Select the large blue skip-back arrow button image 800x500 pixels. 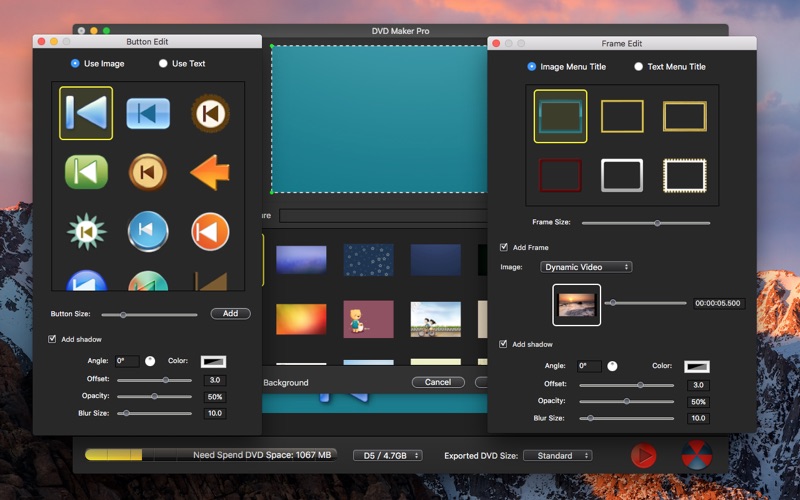click(86, 113)
